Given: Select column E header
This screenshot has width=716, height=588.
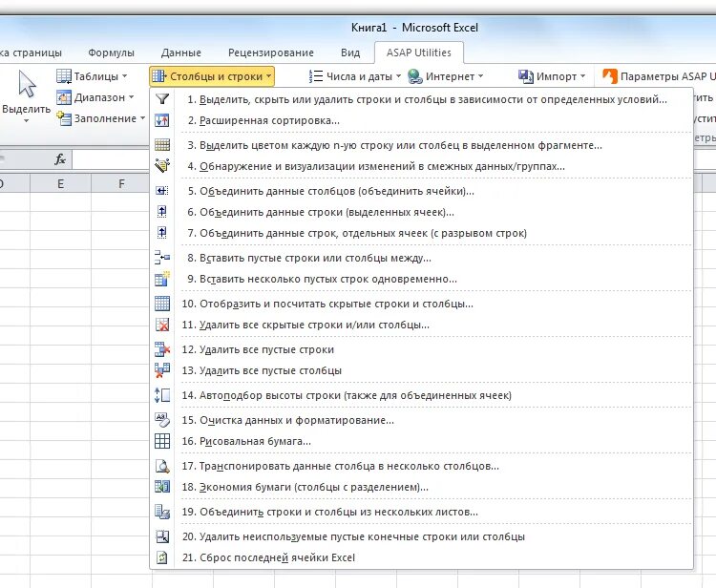Looking at the screenshot, I should (x=60, y=183).
